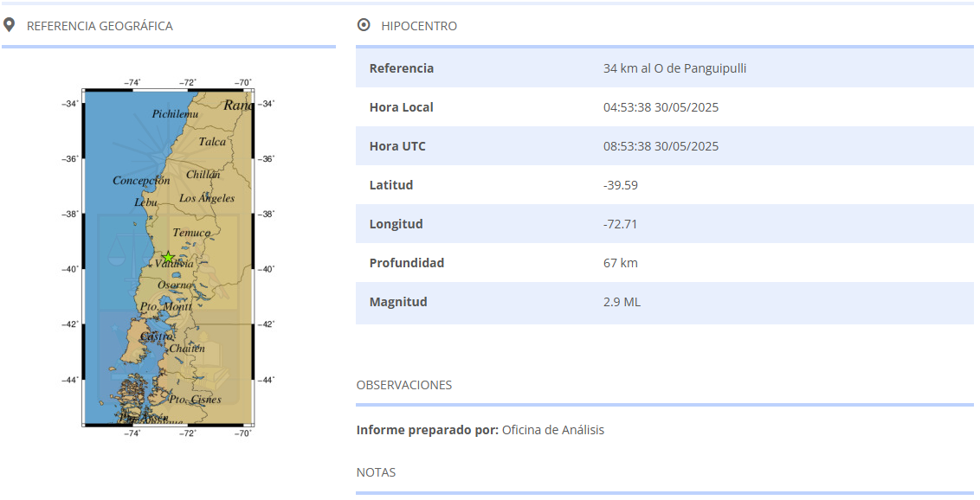Click Talca label on the map
Image resolution: width=980 pixels, height=500 pixels.
[212, 142]
